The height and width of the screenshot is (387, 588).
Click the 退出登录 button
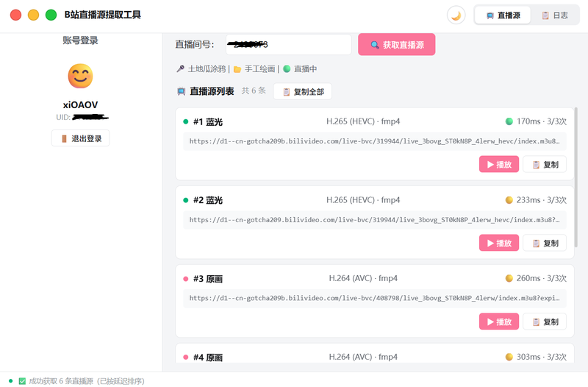pyautogui.click(x=81, y=138)
